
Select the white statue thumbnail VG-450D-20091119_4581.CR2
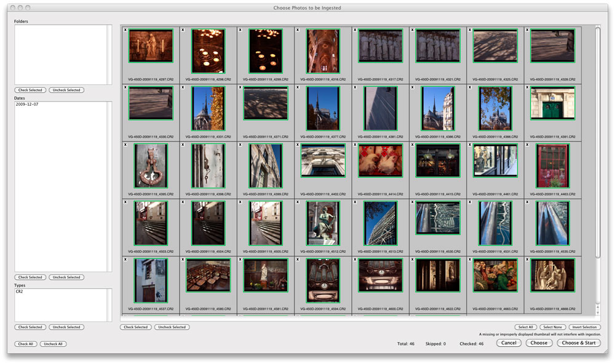coord(266,275)
